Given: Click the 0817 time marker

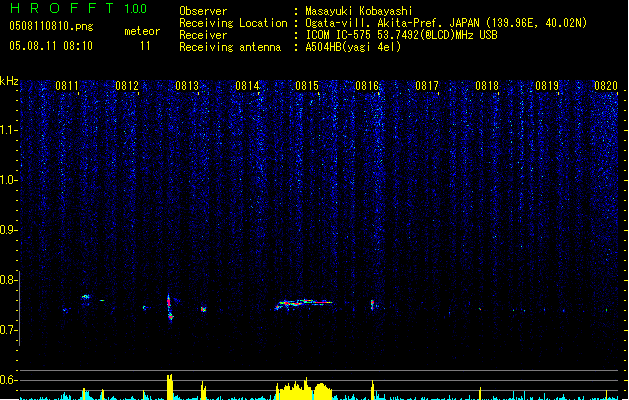Looking at the screenshot, I should 427,86.
